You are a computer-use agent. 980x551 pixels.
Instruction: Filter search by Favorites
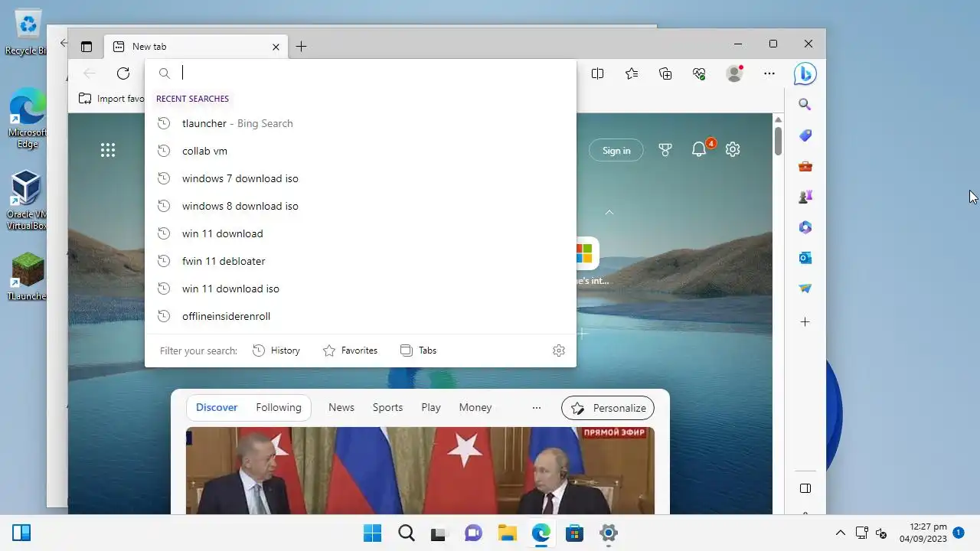point(350,350)
